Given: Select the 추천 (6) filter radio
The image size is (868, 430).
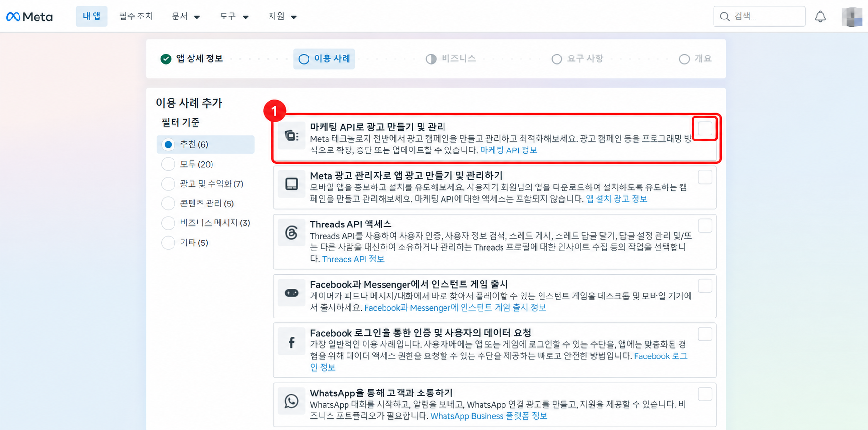Looking at the screenshot, I should [x=168, y=144].
